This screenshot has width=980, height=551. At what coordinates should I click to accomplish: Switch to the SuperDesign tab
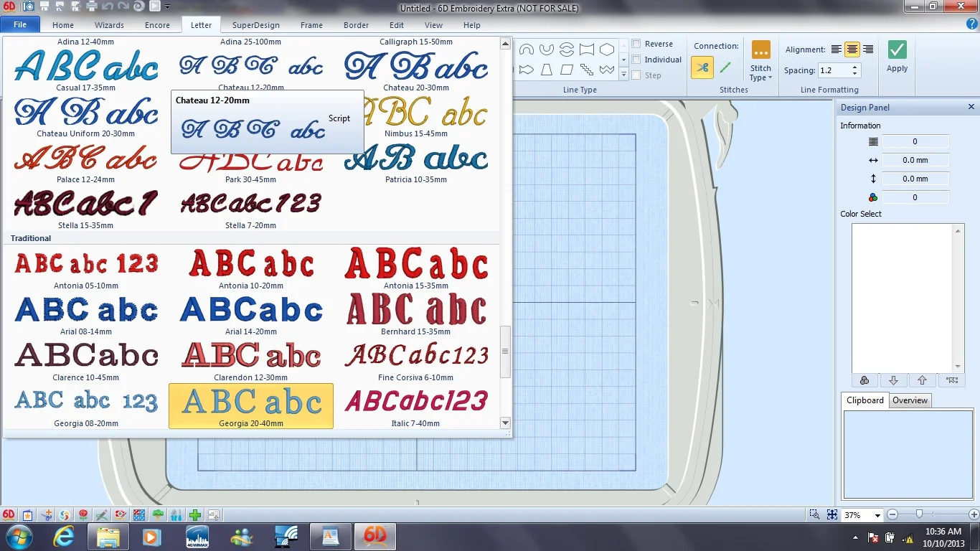[256, 25]
